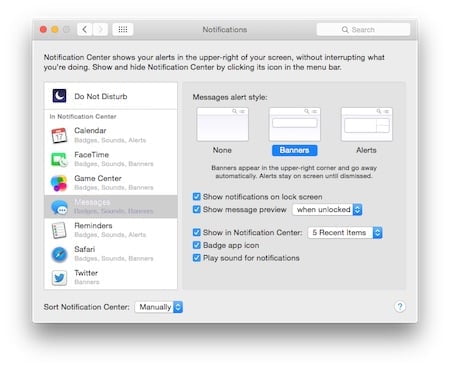
Task: Select 'Reminders' row text
Action: point(93,226)
